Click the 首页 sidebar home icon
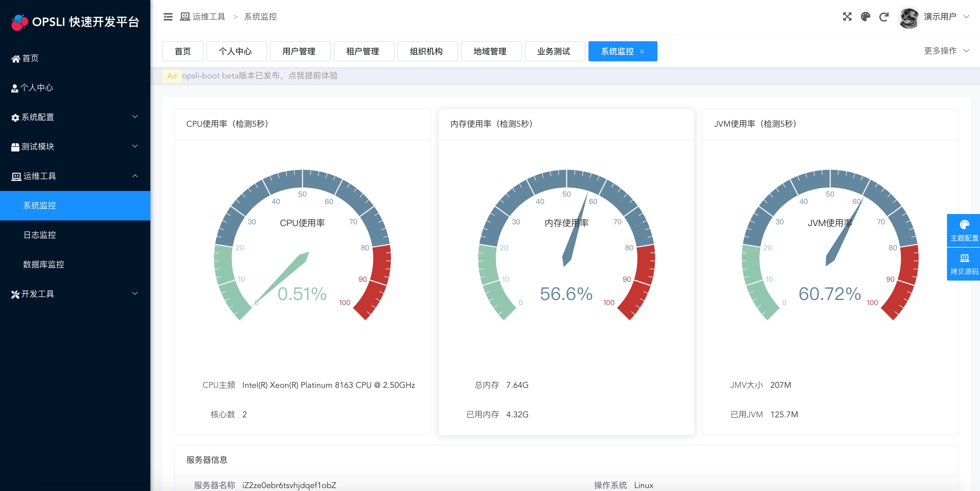980x491 pixels. tap(16, 59)
